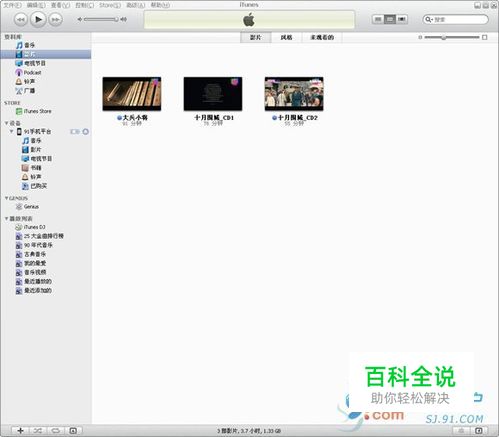
Task: Toggle repeat in the bottom bar
Action: pos(55,431)
